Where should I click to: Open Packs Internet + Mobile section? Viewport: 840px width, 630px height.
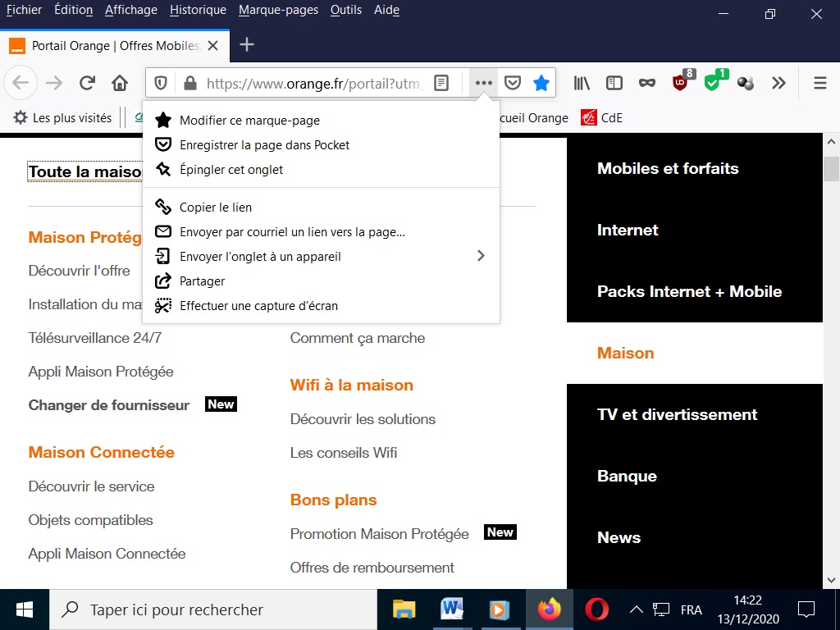pos(689,291)
